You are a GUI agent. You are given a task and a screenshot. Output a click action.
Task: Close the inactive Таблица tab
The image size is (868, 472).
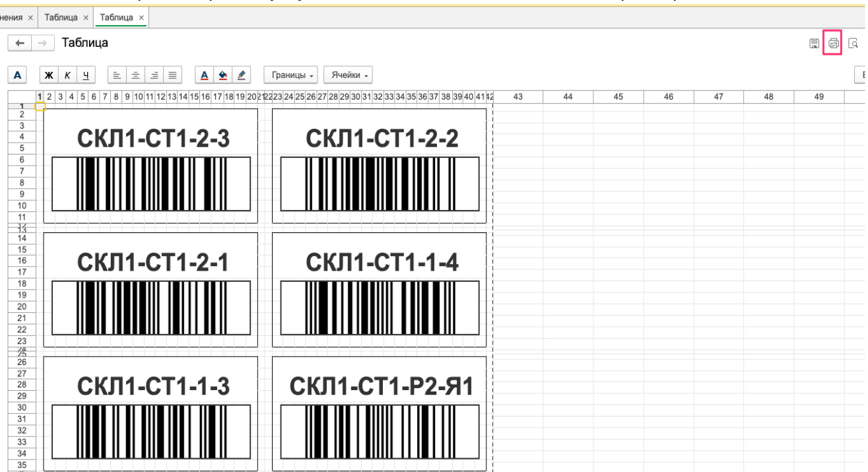86,18
